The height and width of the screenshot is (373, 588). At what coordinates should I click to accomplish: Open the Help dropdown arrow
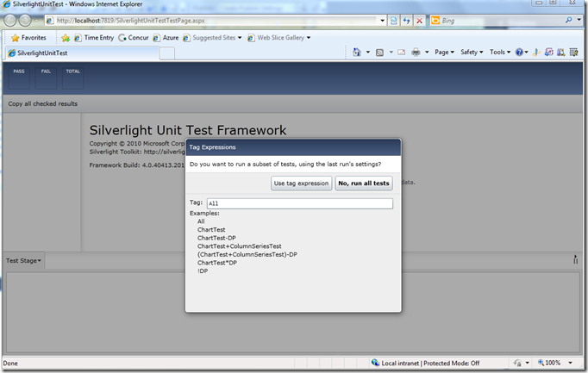[x=527, y=53]
